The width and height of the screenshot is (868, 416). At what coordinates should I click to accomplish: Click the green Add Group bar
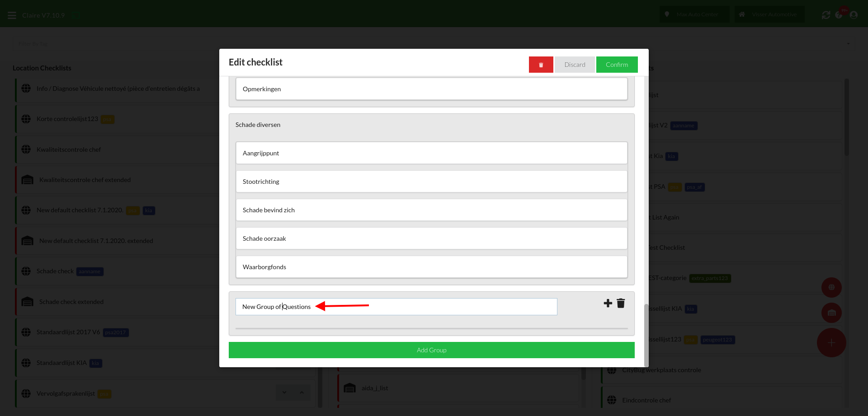(x=431, y=350)
